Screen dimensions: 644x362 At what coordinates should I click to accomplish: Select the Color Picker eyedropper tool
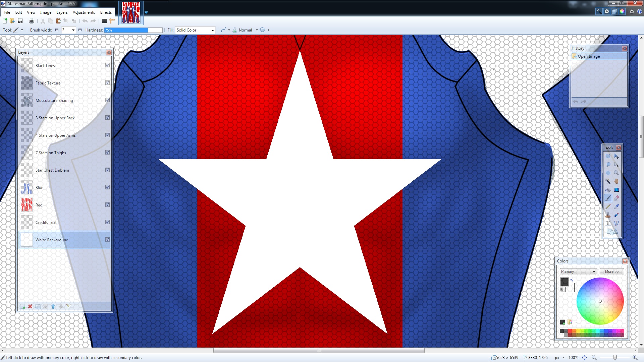(x=616, y=206)
